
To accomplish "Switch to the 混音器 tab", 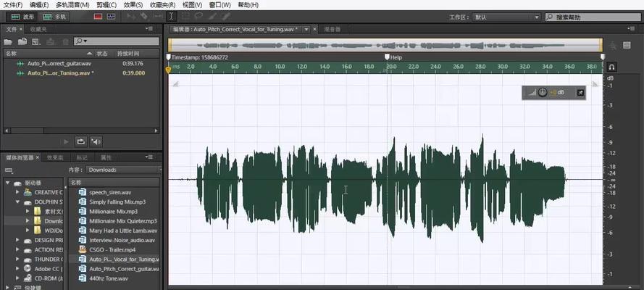I will [x=333, y=29].
